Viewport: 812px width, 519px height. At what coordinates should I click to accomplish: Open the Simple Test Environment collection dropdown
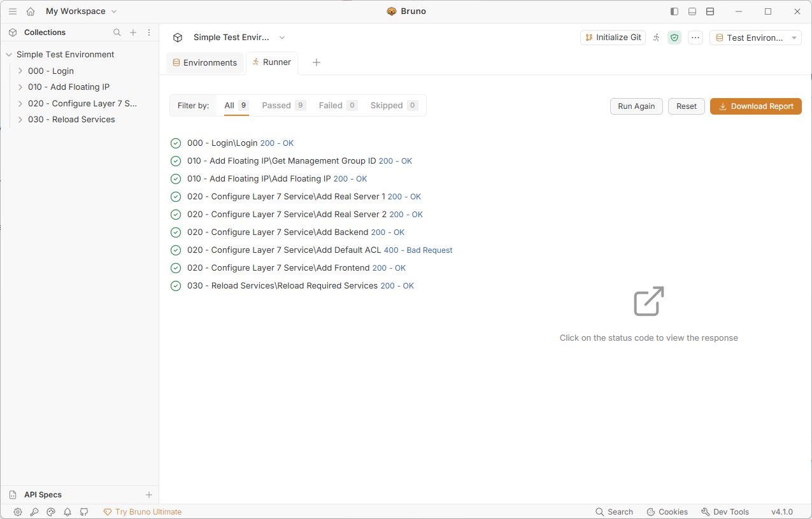point(239,38)
